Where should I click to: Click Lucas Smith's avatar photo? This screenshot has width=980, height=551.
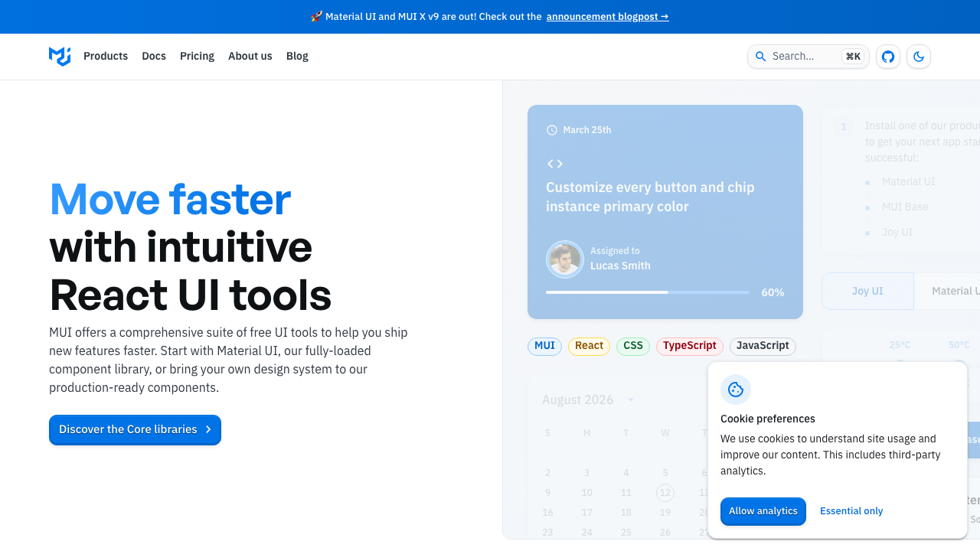pos(565,259)
